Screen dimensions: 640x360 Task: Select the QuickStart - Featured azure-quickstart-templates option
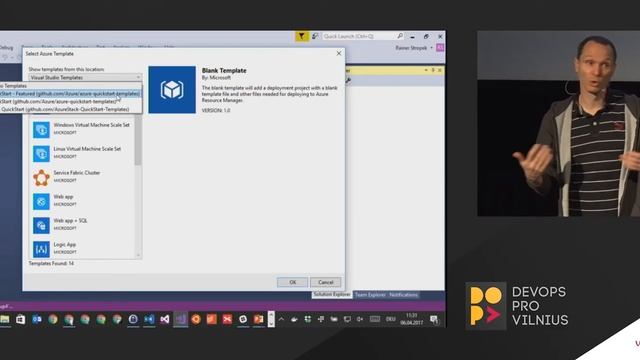click(x=71, y=93)
